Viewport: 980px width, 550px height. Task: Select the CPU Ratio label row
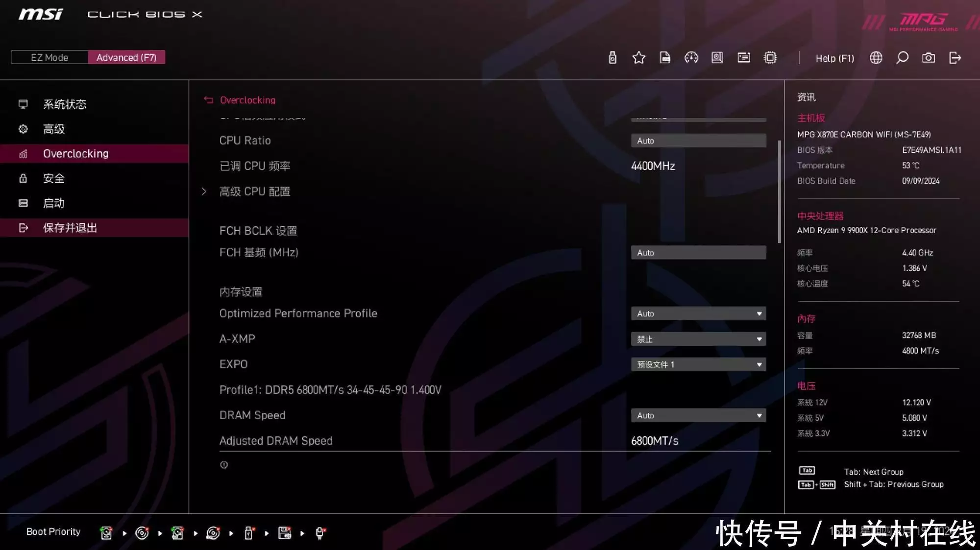point(245,141)
